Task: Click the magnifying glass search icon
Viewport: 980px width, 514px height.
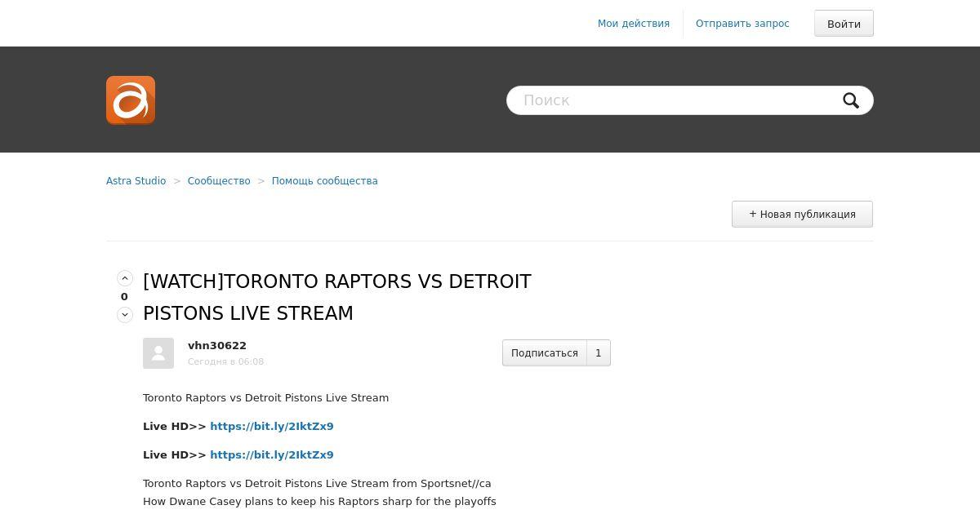Action: click(x=851, y=100)
